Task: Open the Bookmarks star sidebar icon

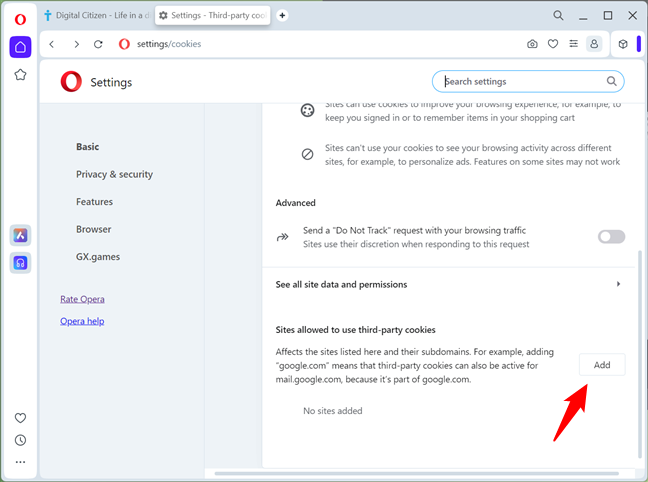Action: pos(20,75)
